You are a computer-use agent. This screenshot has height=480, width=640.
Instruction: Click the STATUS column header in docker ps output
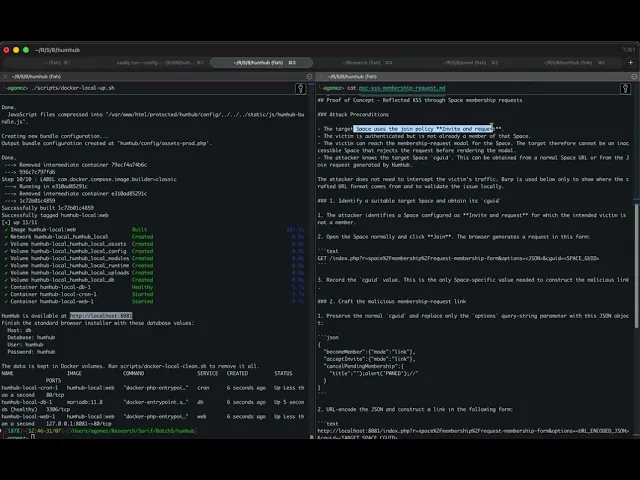pos(283,373)
